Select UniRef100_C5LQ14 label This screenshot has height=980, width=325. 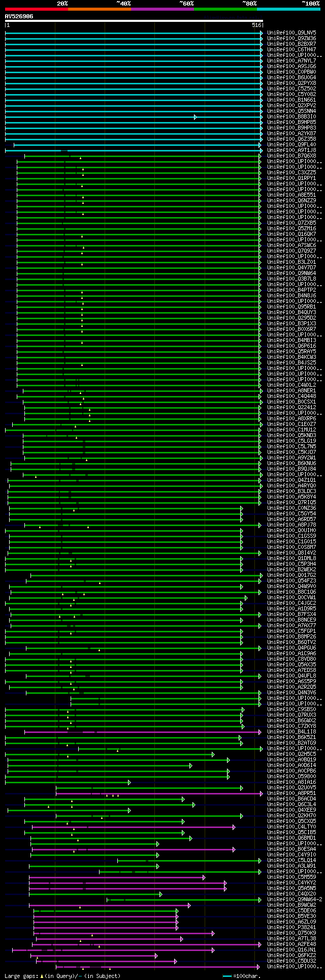[x=291, y=860]
